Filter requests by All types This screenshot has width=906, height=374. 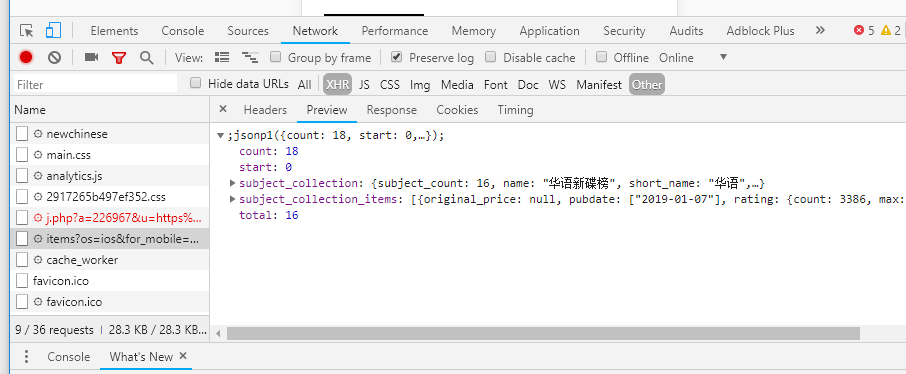tap(305, 84)
